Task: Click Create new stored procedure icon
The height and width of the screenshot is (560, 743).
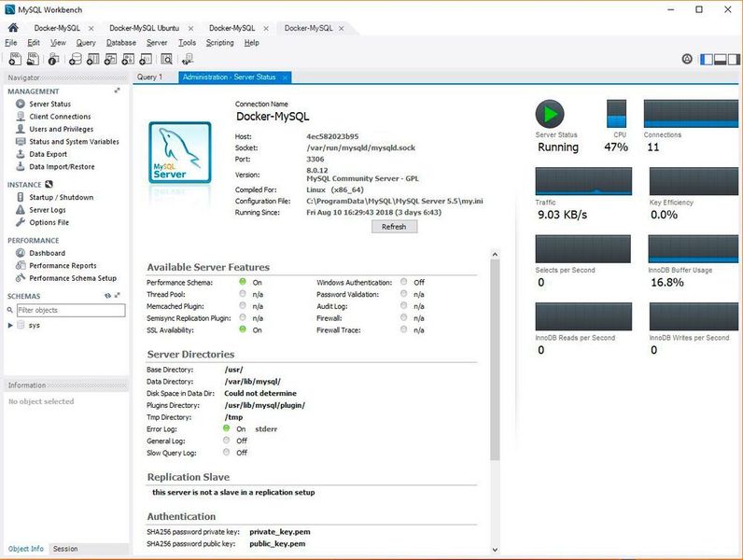Action: tap(128, 59)
